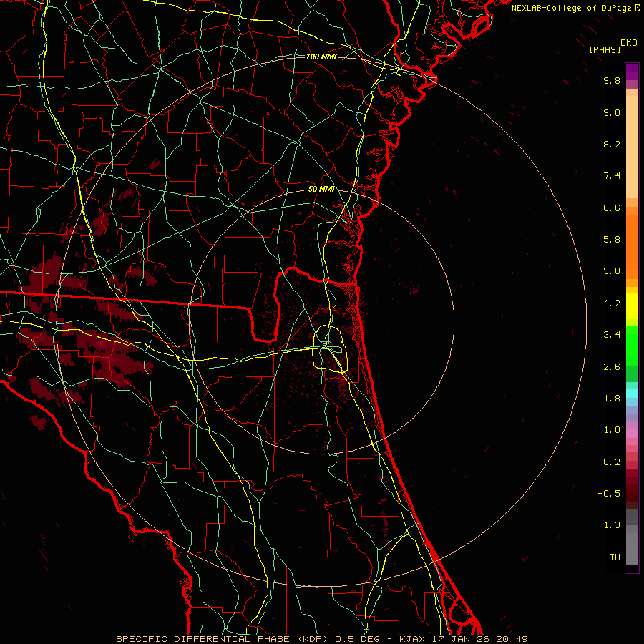Image resolution: width=644 pixels, height=644 pixels.
Task: Click the -0.5 scale value
Action: 609,494
